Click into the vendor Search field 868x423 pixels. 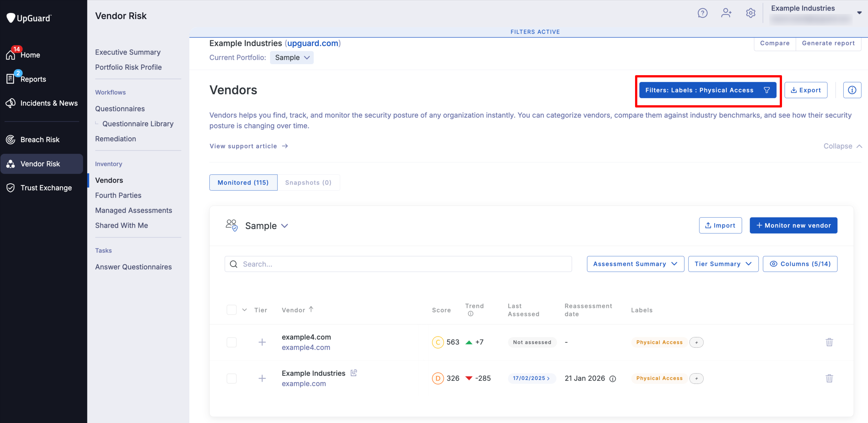point(398,264)
